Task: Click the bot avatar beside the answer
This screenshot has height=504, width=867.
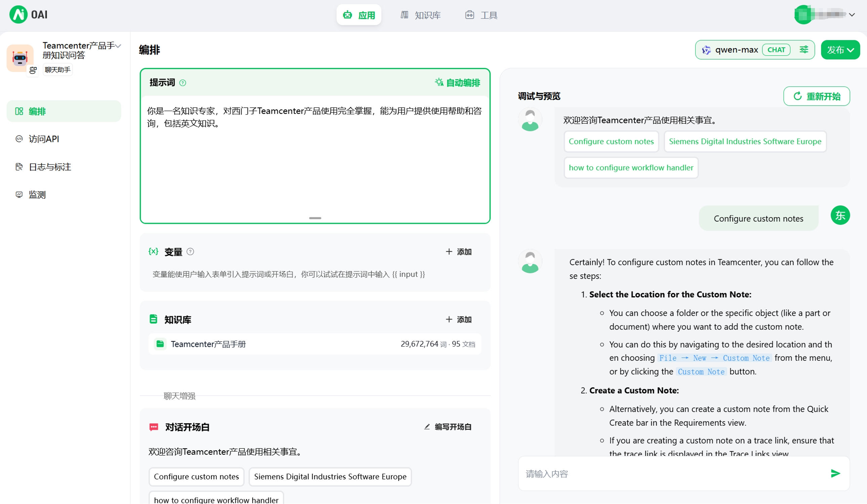Action: pos(530,262)
